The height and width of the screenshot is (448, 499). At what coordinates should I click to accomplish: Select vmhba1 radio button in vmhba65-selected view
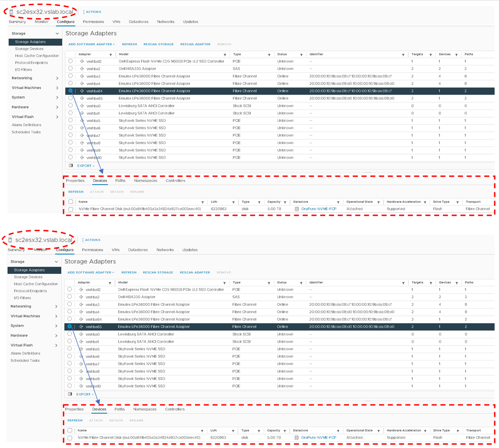click(x=69, y=341)
